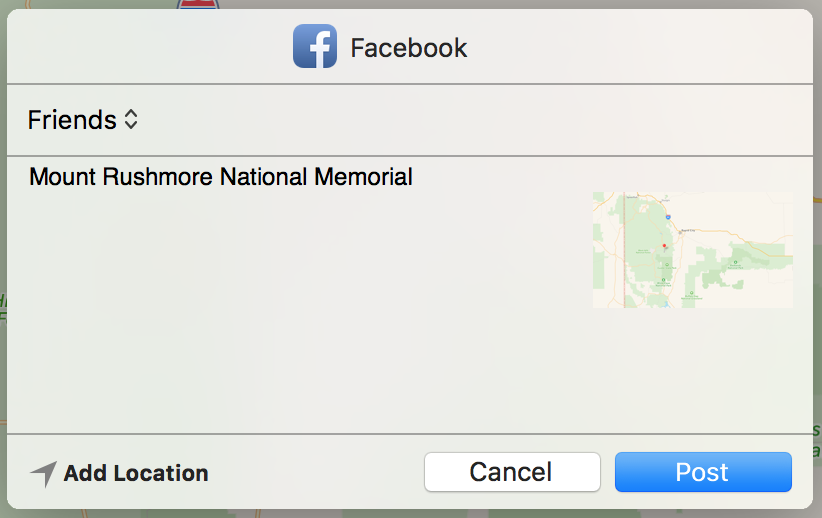Click the Add Location label
This screenshot has width=822, height=518.
coord(136,473)
